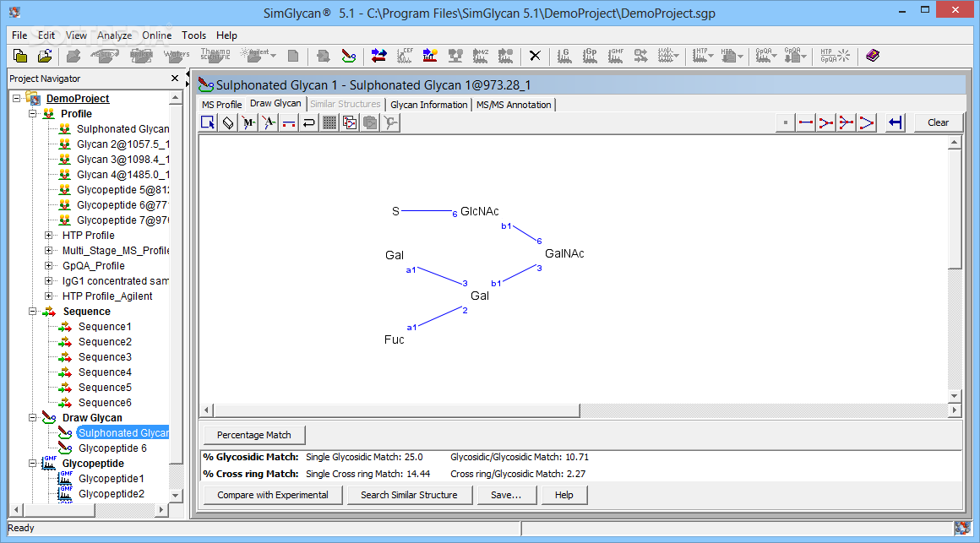980x543 pixels.
Task: Switch to the MS/MS Annotation tab
Action: click(514, 105)
